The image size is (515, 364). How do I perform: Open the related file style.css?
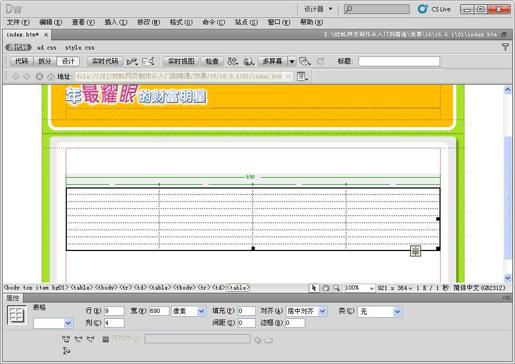click(x=79, y=47)
